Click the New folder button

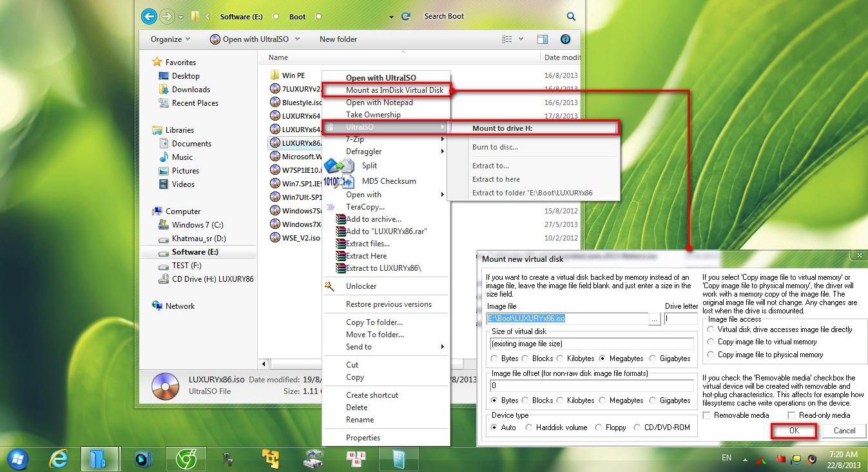click(x=338, y=39)
